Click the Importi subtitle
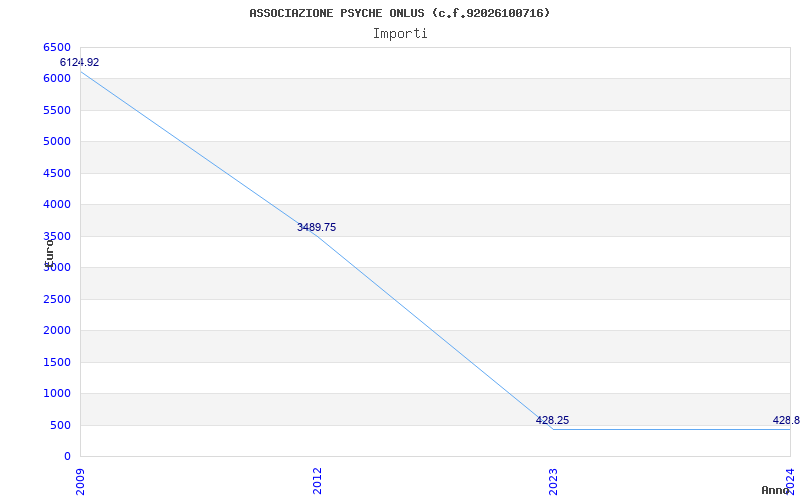The height and width of the screenshot is (500, 800). pyautogui.click(x=400, y=34)
